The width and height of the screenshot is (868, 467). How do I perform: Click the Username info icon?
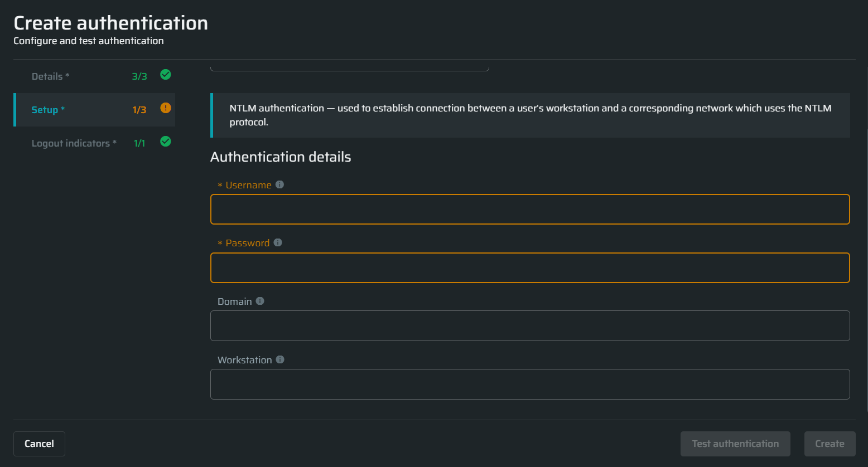[280, 184]
